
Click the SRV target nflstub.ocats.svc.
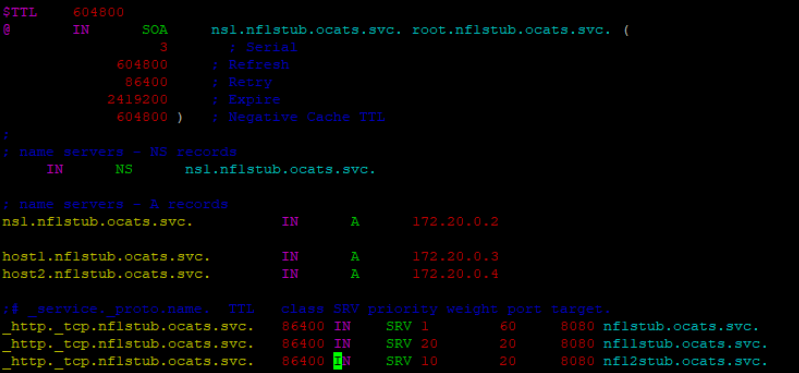click(x=681, y=327)
